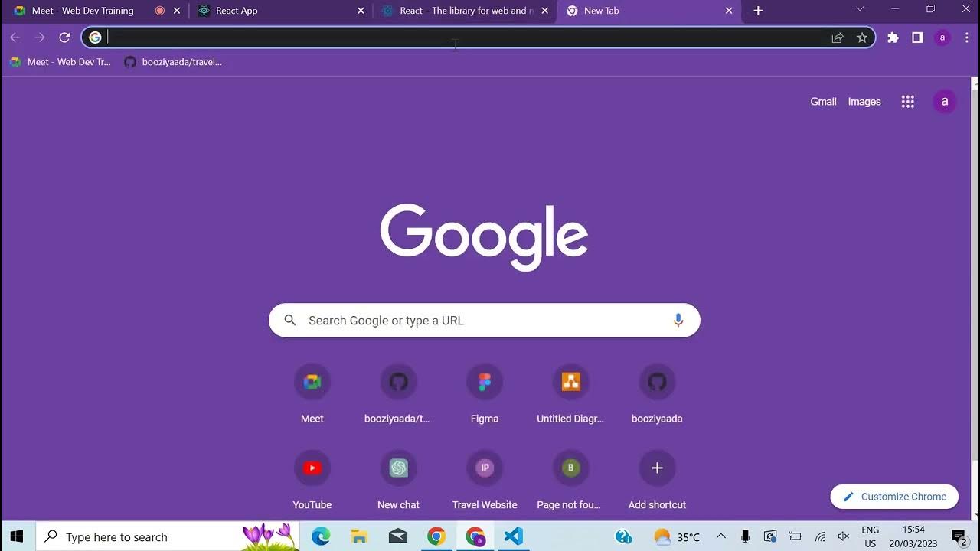
Task: Click the taskbar Type here to search box
Action: pyautogui.click(x=167, y=536)
